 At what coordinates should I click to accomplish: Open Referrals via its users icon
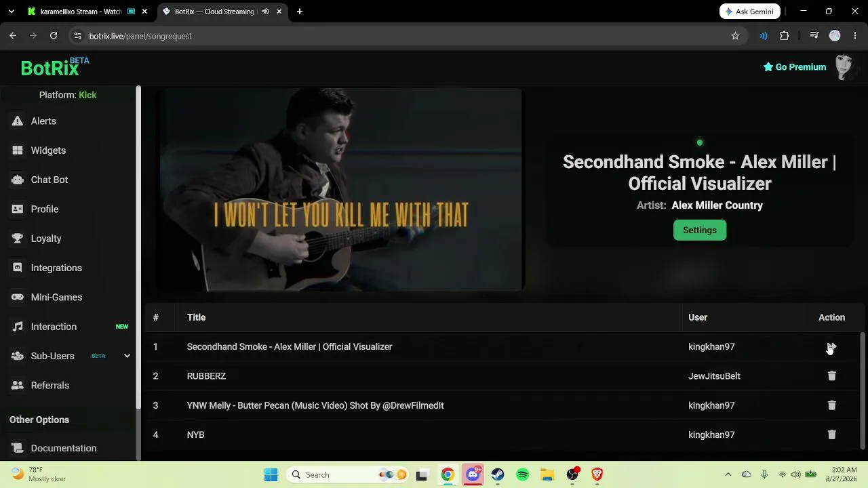tap(18, 386)
